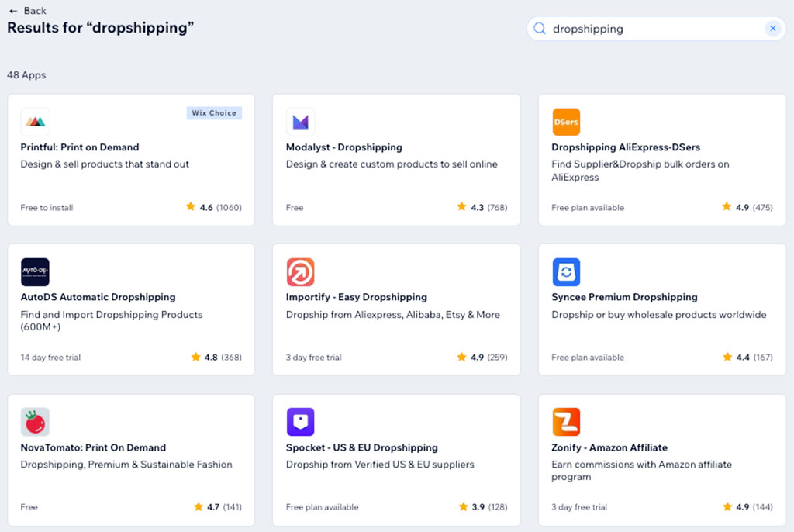Clear the dropshipping search with X
Viewport: 794px width, 532px height.
click(773, 29)
